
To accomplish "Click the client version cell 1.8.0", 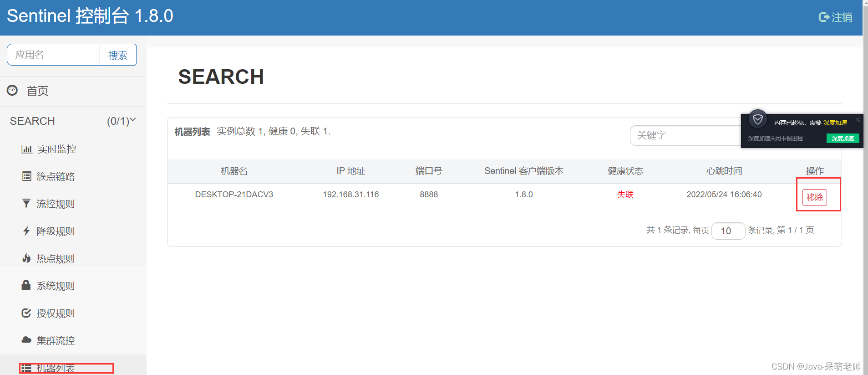I will 524,195.
